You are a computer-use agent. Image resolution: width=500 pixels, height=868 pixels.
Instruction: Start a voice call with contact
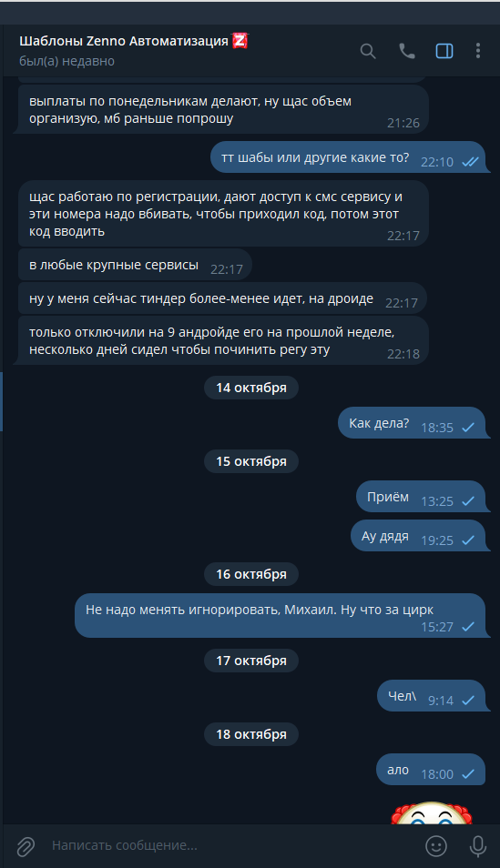pos(407,51)
